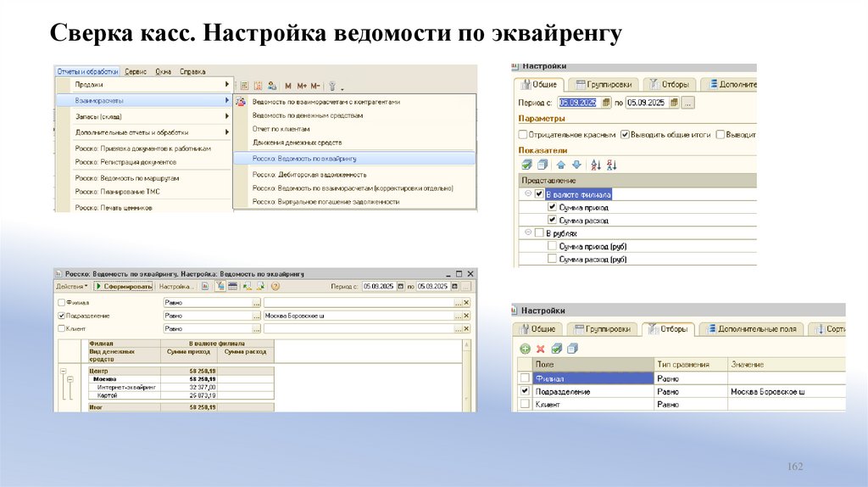Open Сервис menu
Screen dimensions: 868x487
pyautogui.click(x=136, y=71)
